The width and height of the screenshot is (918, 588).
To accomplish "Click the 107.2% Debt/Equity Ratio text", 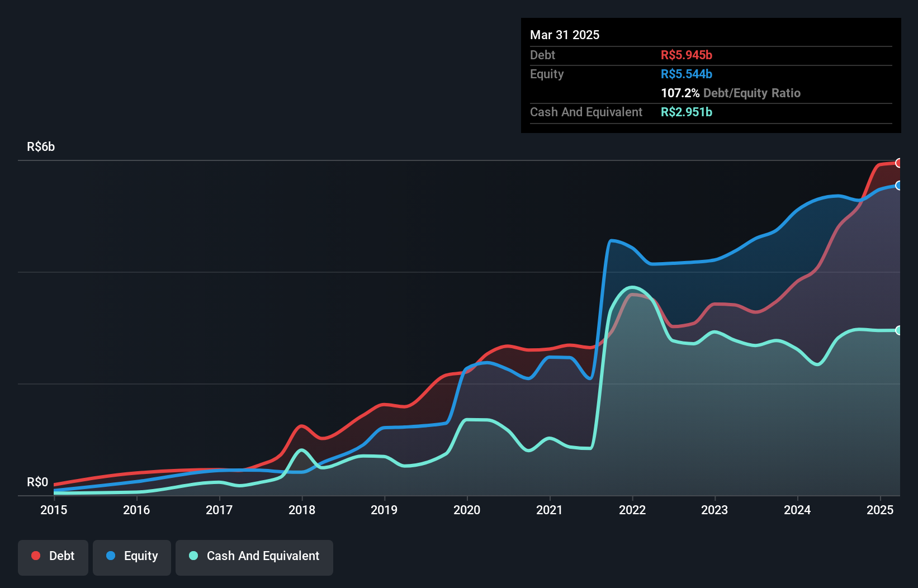I will point(731,93).
